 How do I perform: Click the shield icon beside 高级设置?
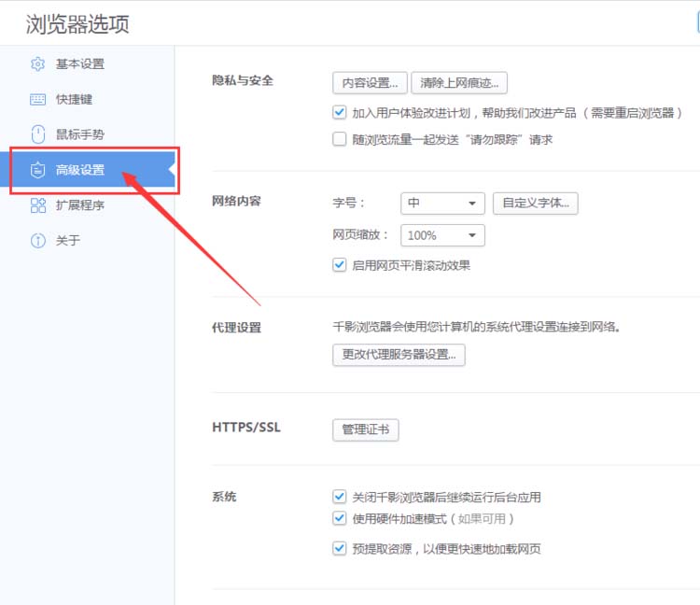[37, 170]
